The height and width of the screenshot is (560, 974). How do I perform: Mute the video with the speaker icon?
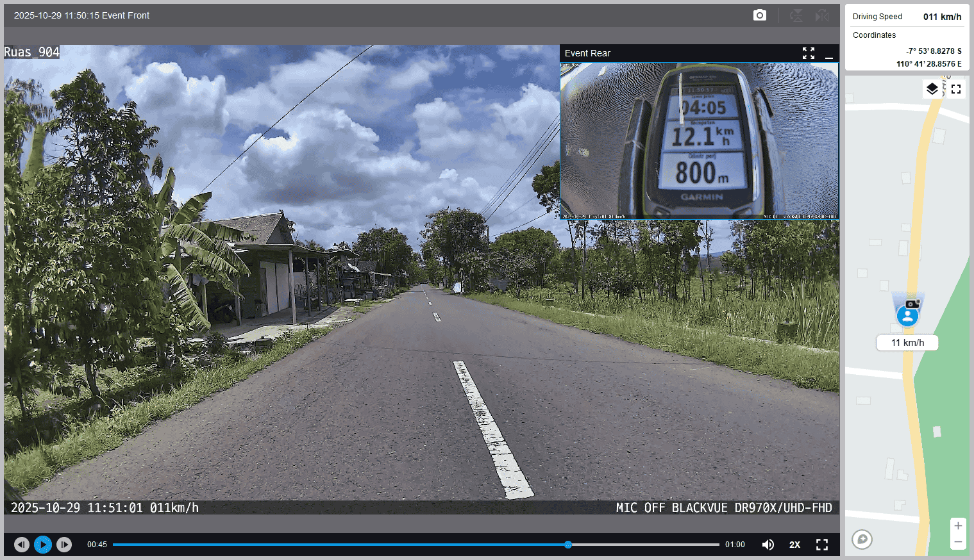point(768,545)
